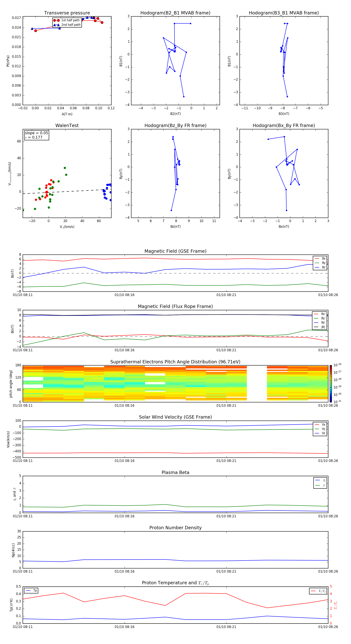Click the 'Solar Wind Velocity (GSE Frame)' title
The height and width of the screenshot is (644, 351).
(175, 417)
